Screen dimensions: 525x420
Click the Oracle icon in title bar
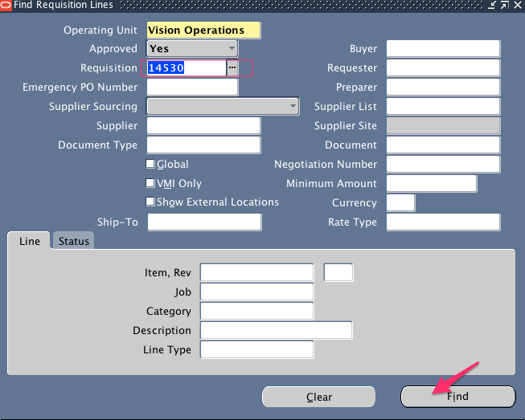[x=6, y=6]
